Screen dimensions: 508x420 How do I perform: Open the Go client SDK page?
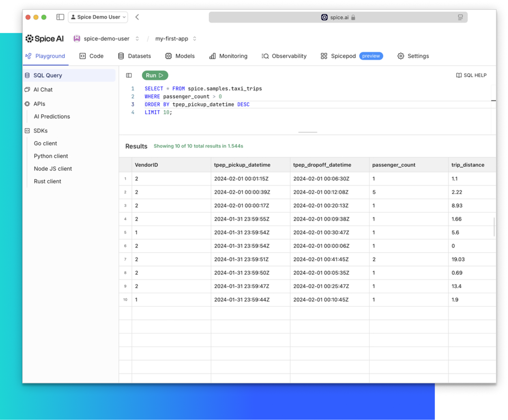[x=45, y=143]
